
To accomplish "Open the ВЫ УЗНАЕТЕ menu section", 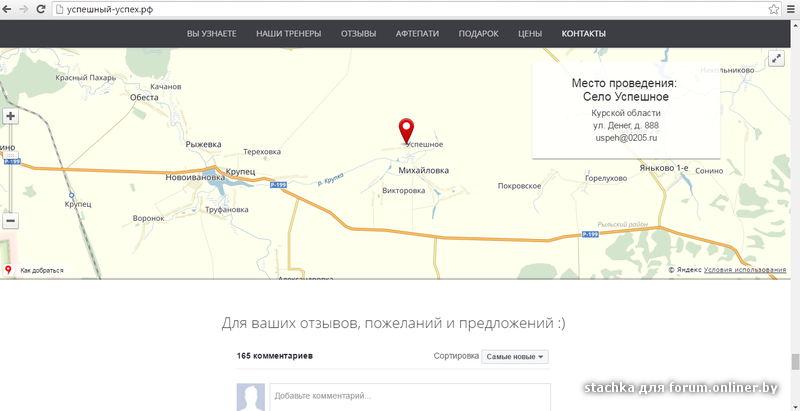I will (212, 34).
